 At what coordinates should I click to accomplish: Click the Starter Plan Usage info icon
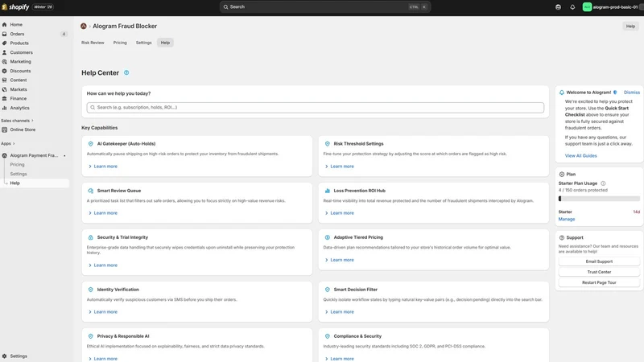click(x=603, y=183)
